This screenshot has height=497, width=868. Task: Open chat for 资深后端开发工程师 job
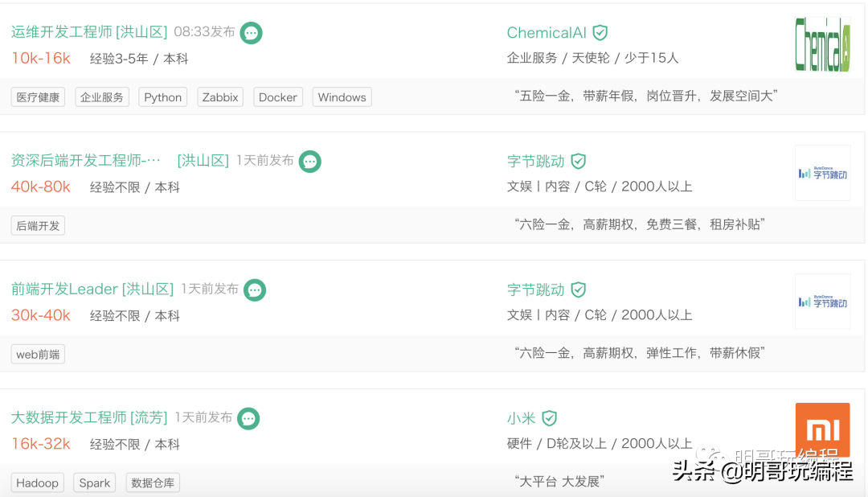310,162
